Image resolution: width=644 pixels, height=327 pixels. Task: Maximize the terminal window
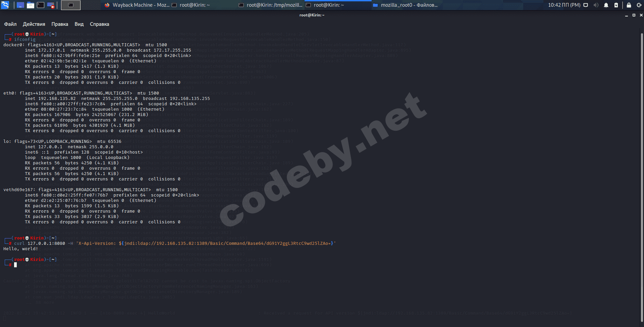point(634,15)
